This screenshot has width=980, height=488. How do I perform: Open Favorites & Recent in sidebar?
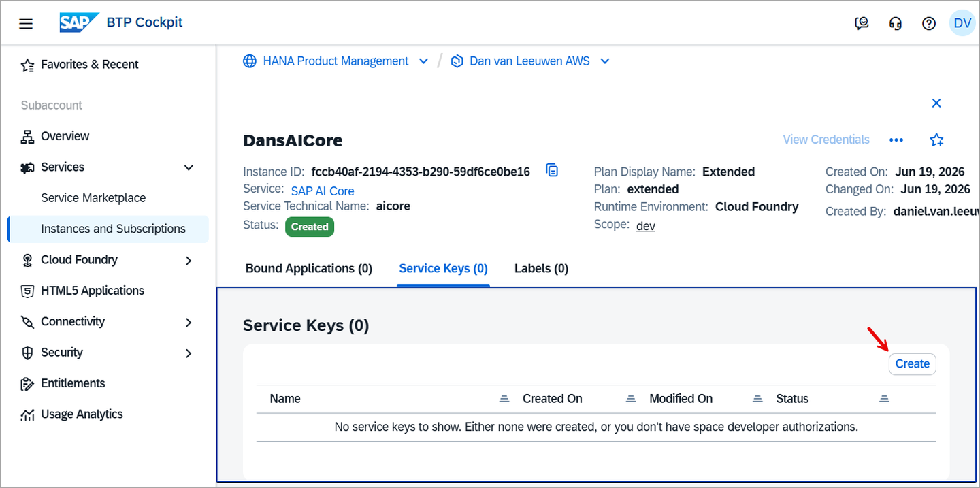(89, 65)
